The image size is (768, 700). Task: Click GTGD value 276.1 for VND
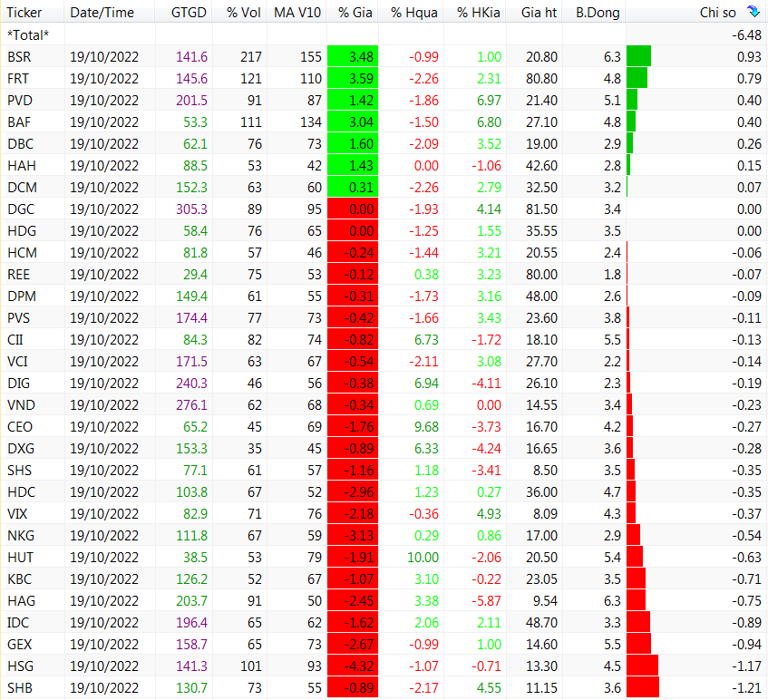point(191,405)
